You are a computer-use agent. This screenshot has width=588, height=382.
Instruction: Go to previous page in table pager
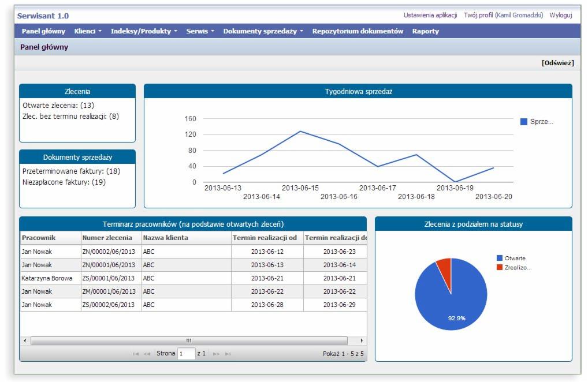coord(147,354)
